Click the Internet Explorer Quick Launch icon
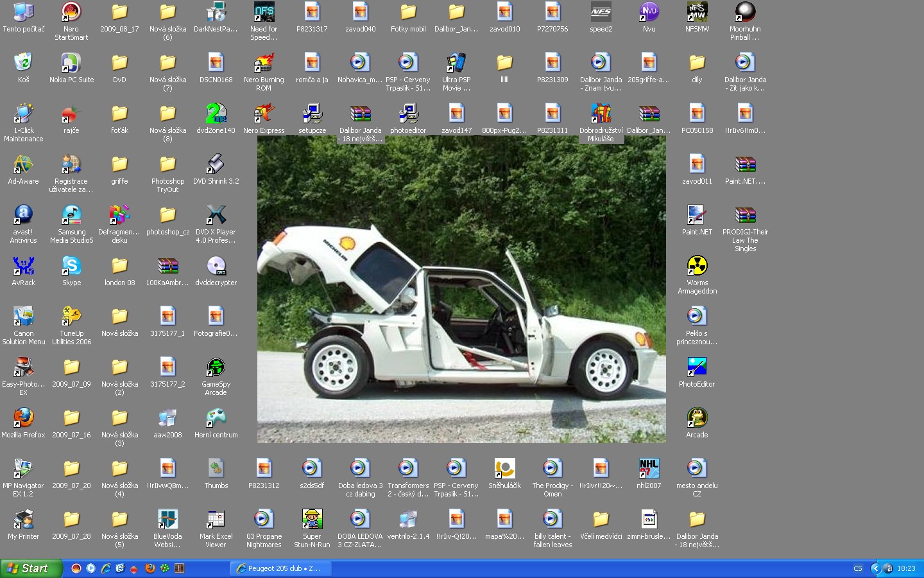 [106, 568]
